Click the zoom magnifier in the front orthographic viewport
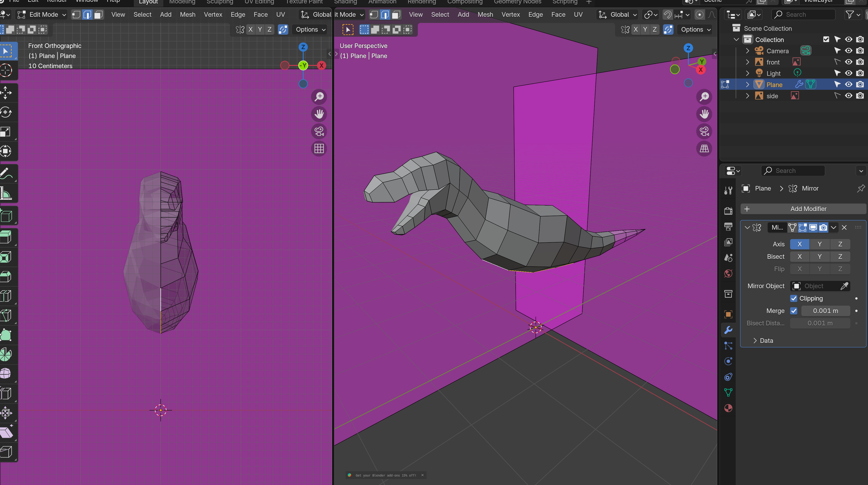 point(319,97)
